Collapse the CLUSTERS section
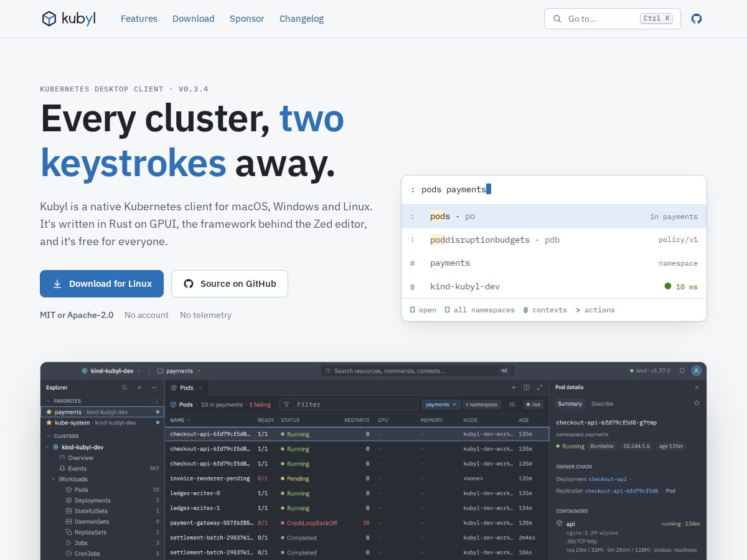The width and height of the screenshot is (747, 560). coord(49,436)
